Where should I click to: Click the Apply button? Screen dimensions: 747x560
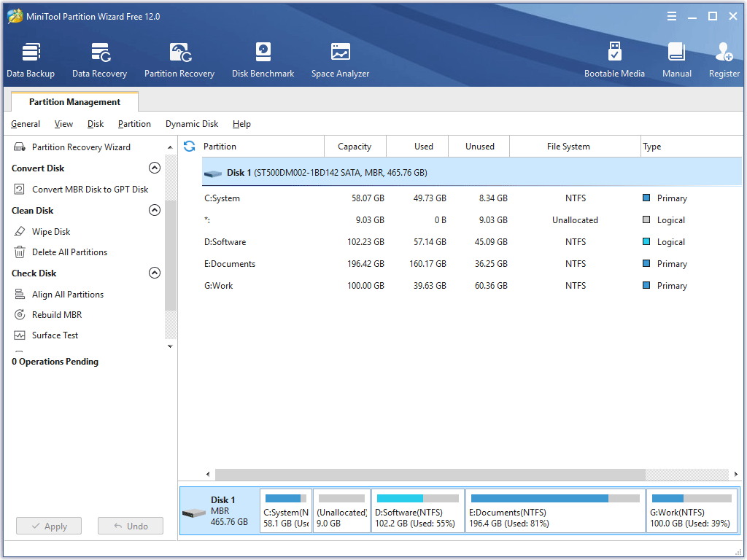coord(48,526)
